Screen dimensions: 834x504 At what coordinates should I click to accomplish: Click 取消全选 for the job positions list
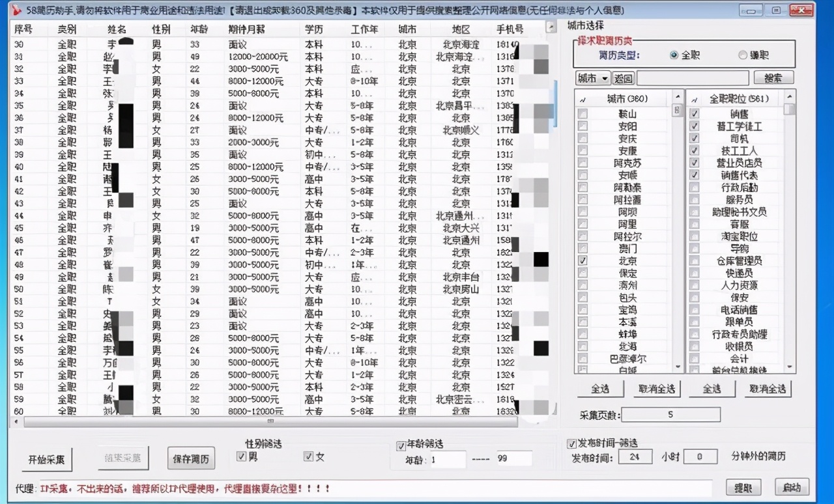click(768, 389)
